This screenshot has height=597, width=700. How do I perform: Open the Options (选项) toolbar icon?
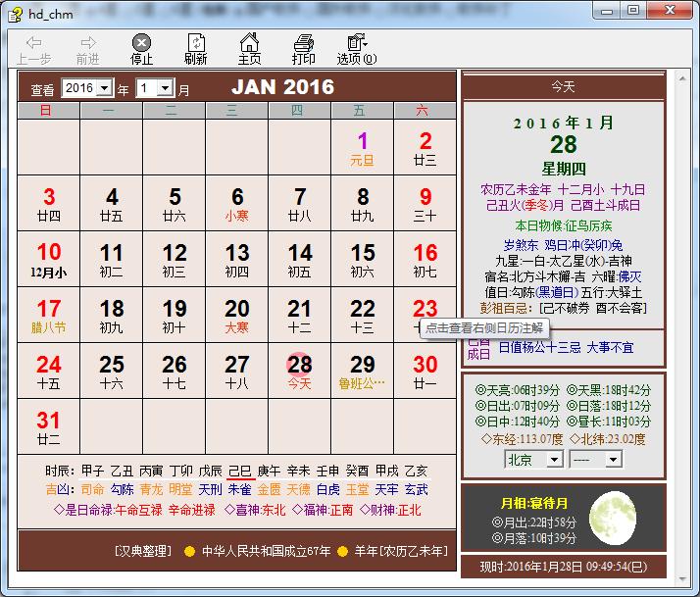[x=357, y=43]
